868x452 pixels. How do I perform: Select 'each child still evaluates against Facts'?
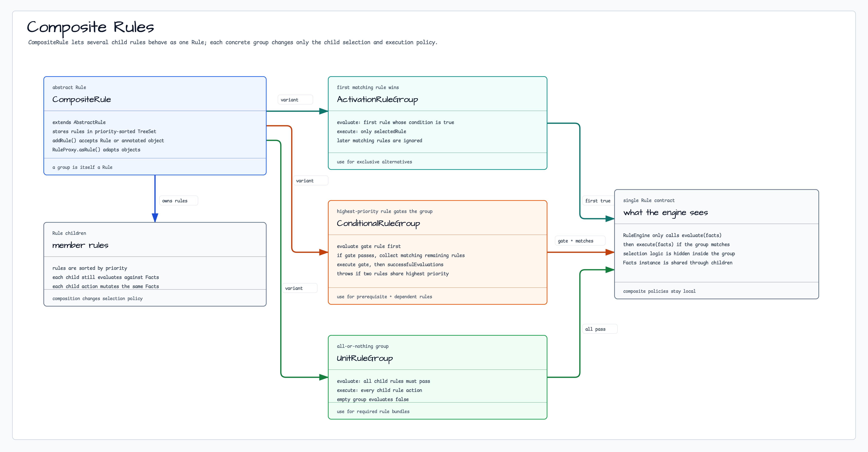coord(105,277)
